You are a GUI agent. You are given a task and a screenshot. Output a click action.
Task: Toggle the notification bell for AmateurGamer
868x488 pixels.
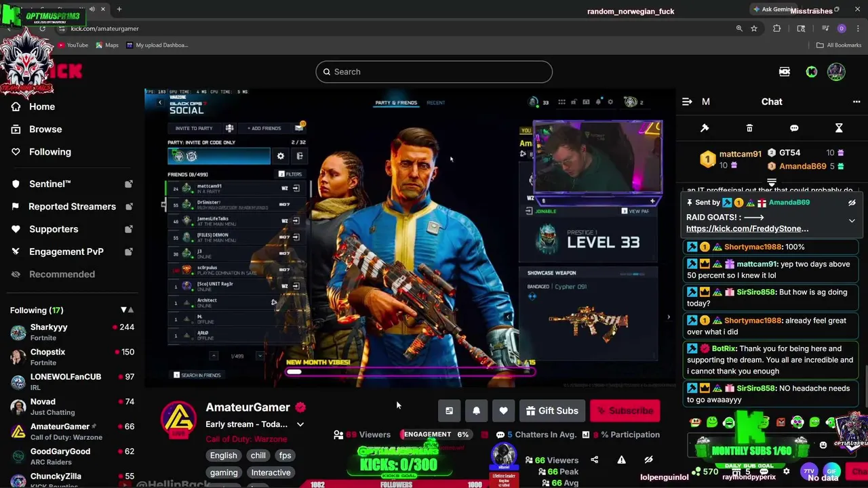click(476, 411)
